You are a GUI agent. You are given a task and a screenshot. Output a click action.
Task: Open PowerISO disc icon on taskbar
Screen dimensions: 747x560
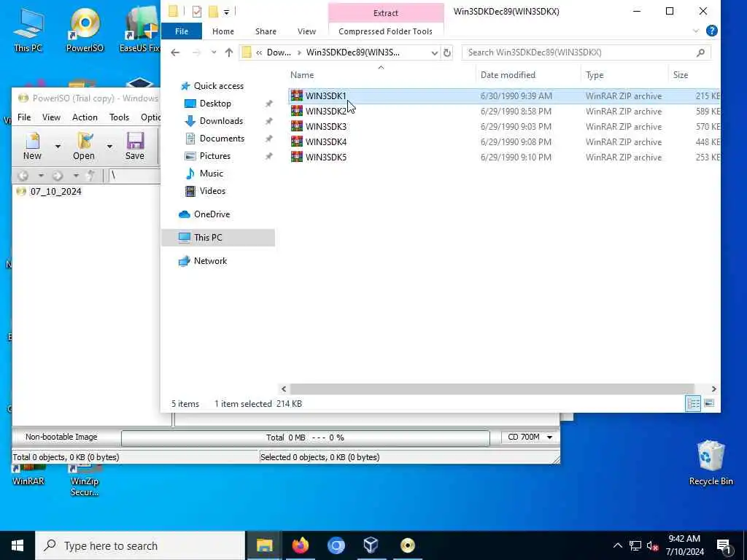click(x=407, y=545)
